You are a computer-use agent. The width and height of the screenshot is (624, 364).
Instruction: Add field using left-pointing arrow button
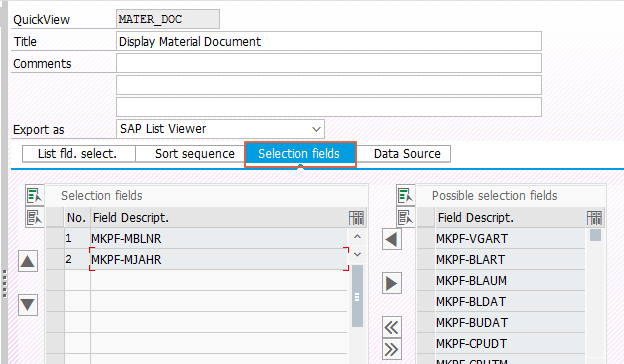pos(392,239)
